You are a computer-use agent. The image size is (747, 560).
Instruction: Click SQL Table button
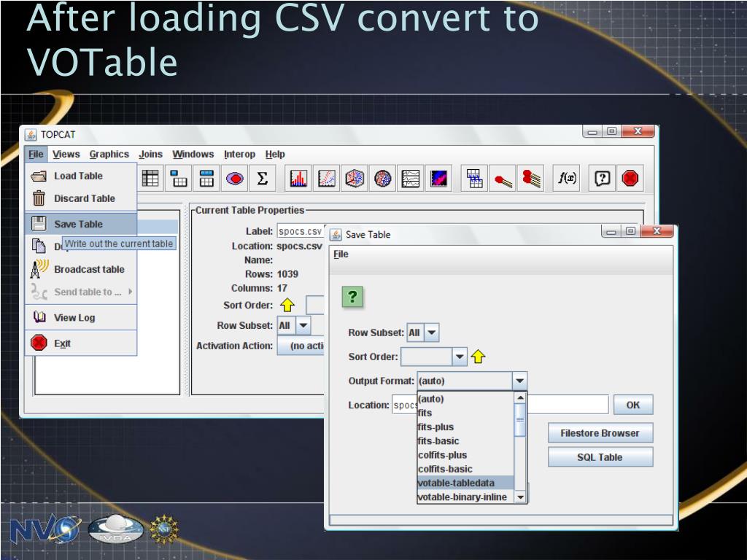click(600, 457)
